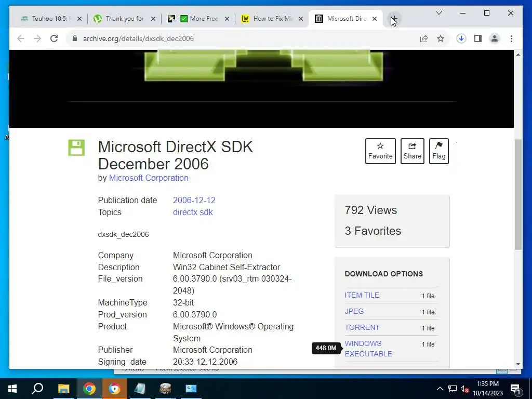The image size is (532, 399).
Task: Open 2006-12-12 publication date link
Action: pyautogui.click(x=194, y=200)
